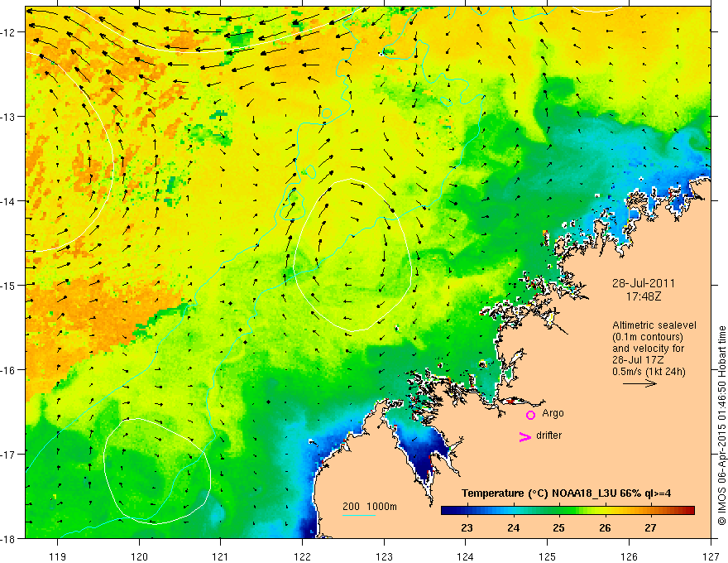The height and width of the screenshot is (563, 728).
Task: Click the dark red end of temperature bar
Action: point(689,511)
